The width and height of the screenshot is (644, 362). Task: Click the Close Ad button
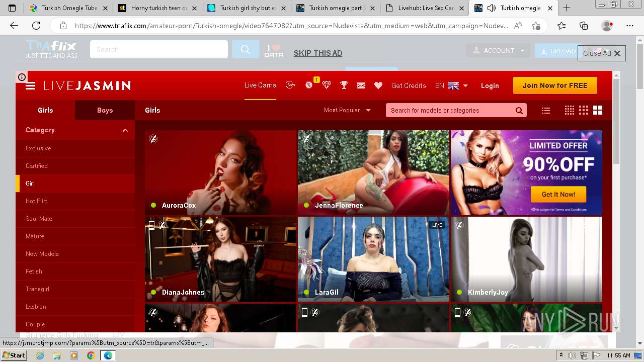click(x=602, y=53)
